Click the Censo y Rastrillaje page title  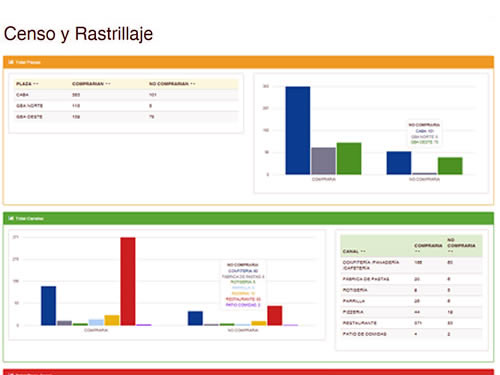[x=78, y=34]
